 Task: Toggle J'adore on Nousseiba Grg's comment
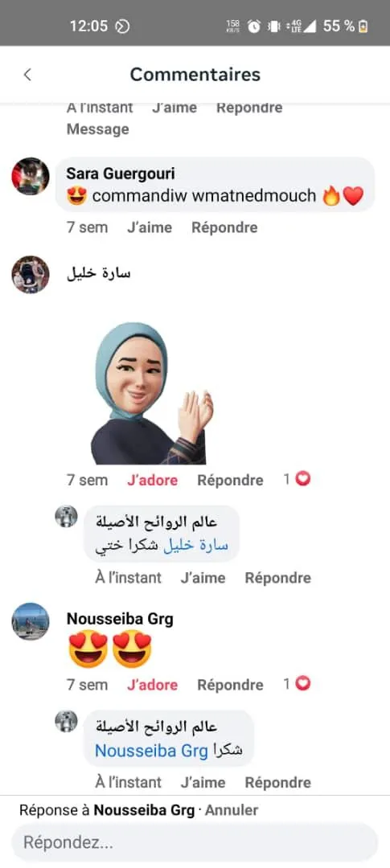pos(152,685)
